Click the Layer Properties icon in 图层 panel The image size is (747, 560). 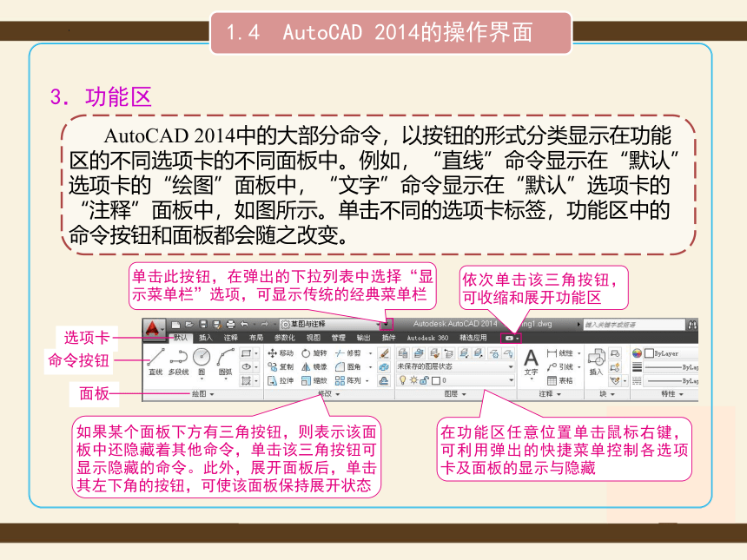[x=403, y=353]
